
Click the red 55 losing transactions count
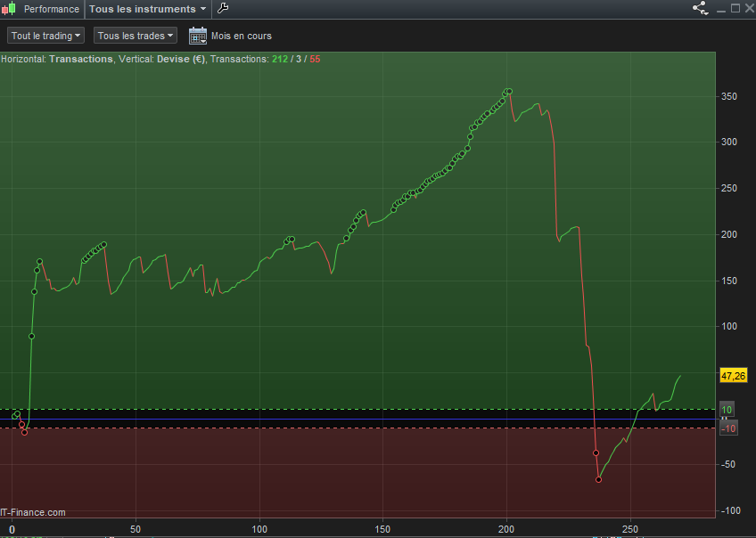click(315, 60)
